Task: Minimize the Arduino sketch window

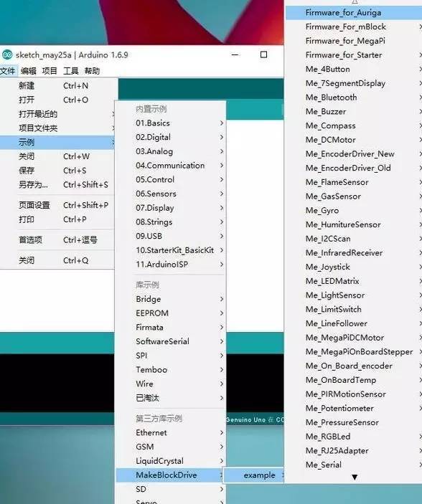Action: (x=235, y=55)
